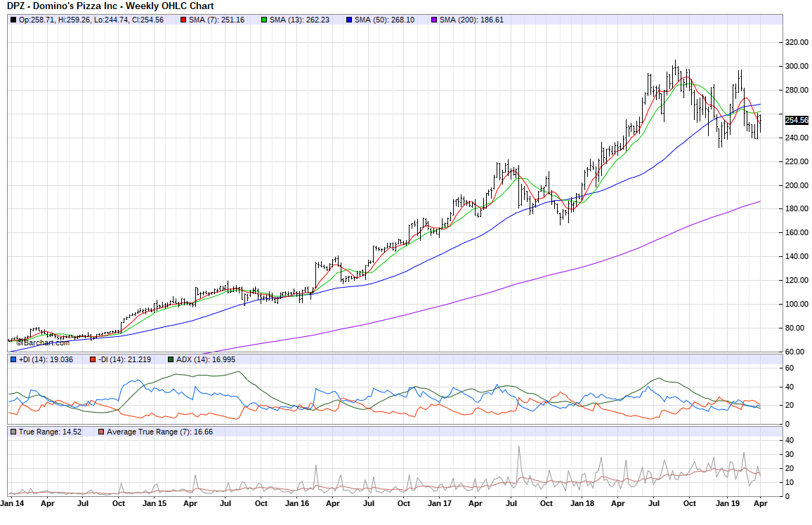812x525 pixels.
Task: Click the blue SMA (50) legend swatch
Action: pos(349,20)
